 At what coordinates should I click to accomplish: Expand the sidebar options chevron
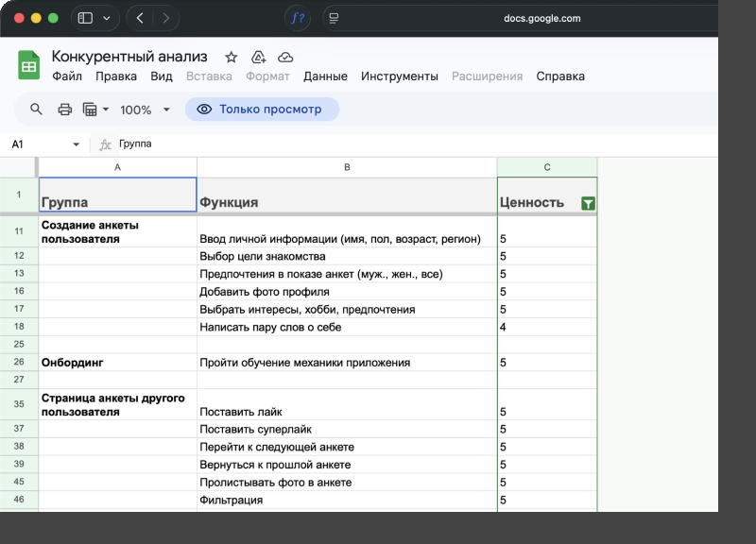tap(107, 18)
